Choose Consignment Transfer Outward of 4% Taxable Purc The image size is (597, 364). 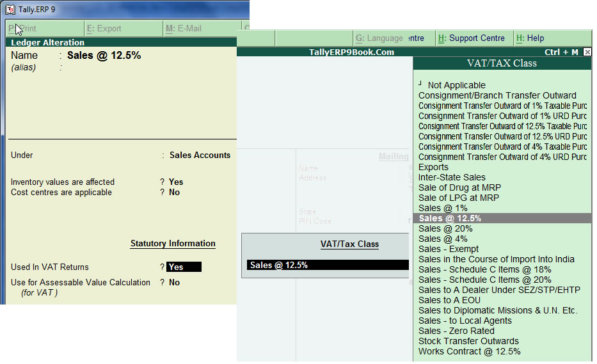(x=502, y=146)
